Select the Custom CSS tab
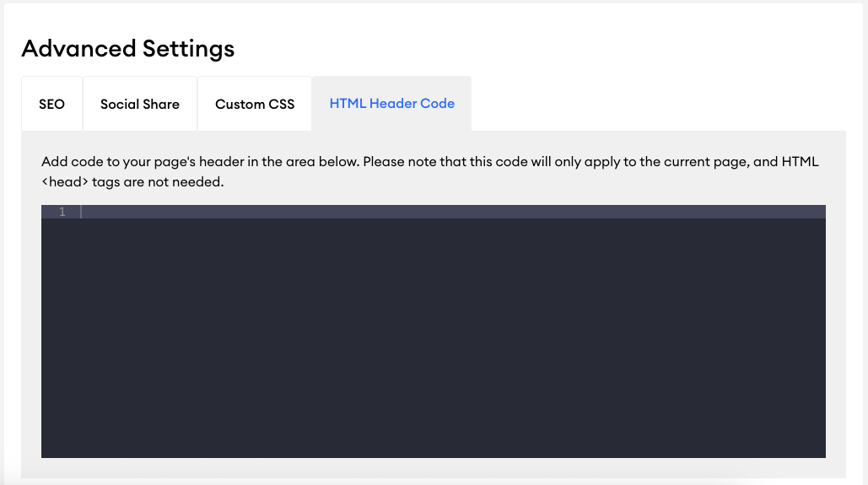The height and width of the screenshot is (485, 868). 255,104
